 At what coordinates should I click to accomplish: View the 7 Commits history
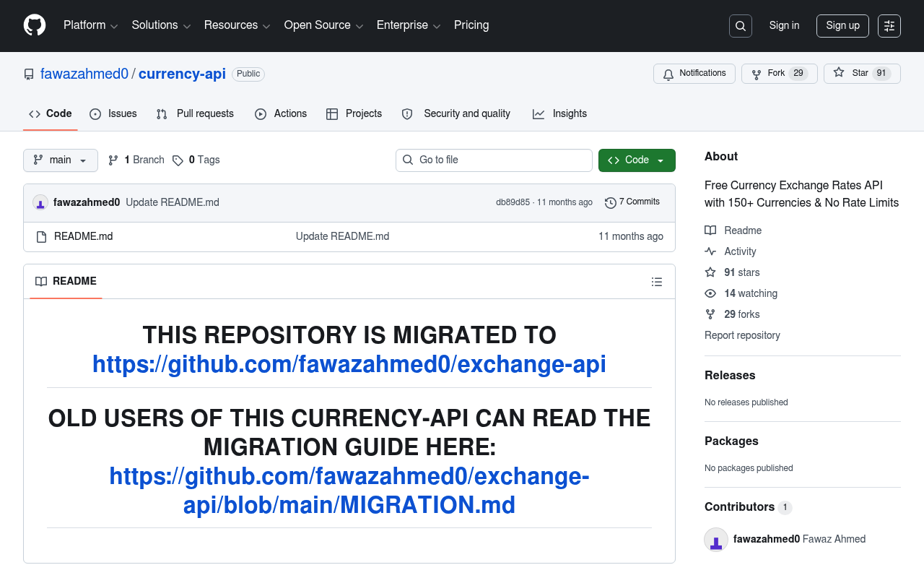coord(632,202)
